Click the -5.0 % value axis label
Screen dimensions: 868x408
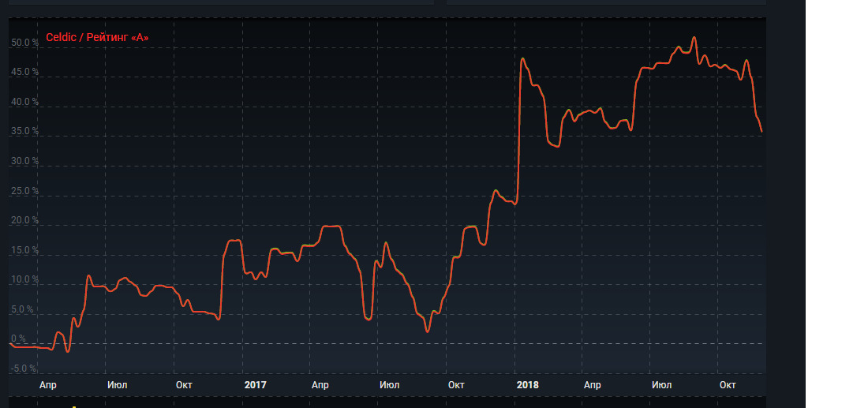[24, 369]
